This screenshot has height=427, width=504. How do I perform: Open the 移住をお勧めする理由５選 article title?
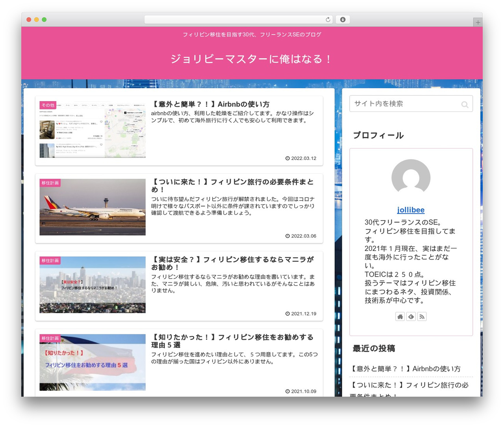coord(233,341)
